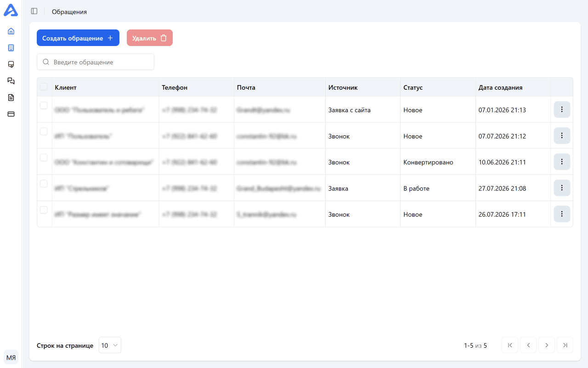Click the date 26.07.2026 17:11
The width and height of the screenshot is (588, 368).
[502, 214]
